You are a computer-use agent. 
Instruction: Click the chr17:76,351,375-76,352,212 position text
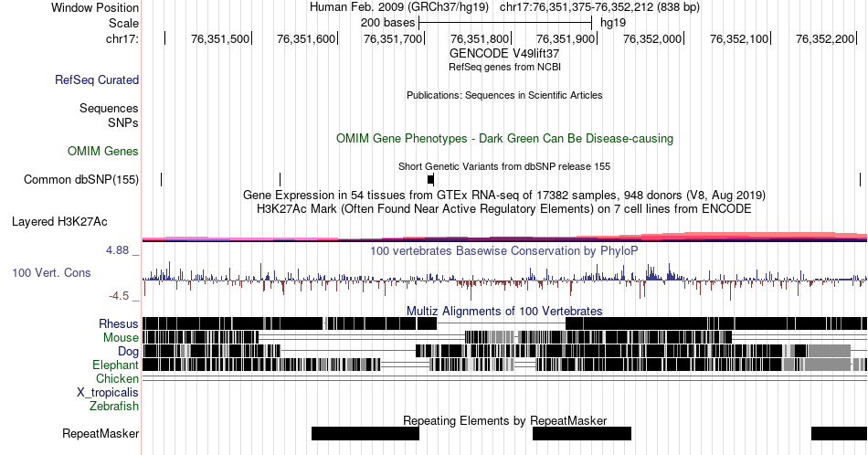coord(599,7)
